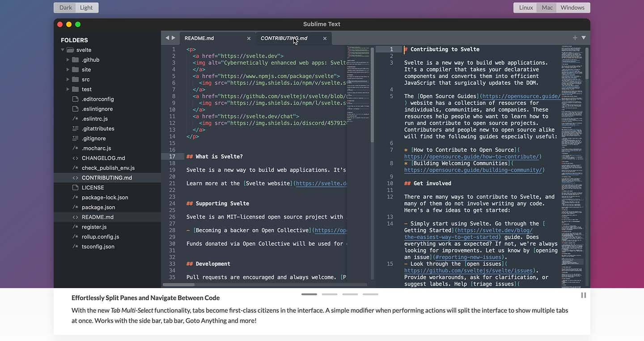644x341 pixels.
Task: Click the .gitattributes lines file icon
Action: coord(75,129)
